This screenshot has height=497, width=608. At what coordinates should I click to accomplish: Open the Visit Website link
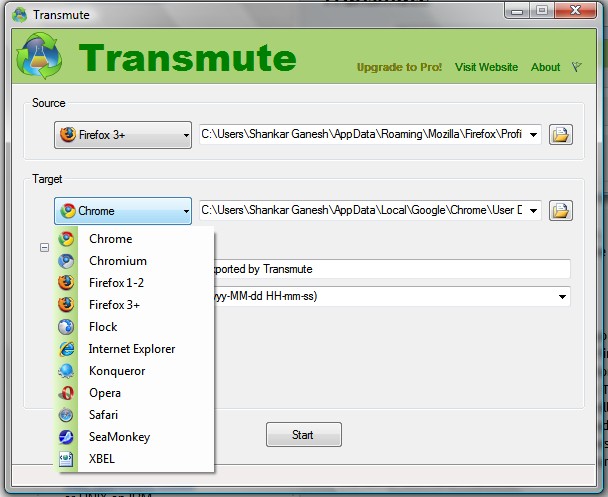pyautogui.click(x=486, y=67)
